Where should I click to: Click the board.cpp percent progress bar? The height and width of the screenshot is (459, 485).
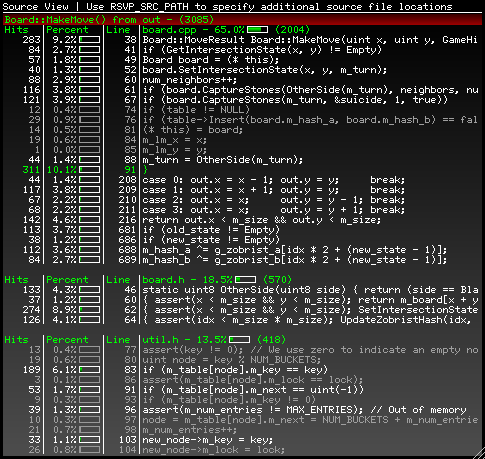(x=257, y=30)
